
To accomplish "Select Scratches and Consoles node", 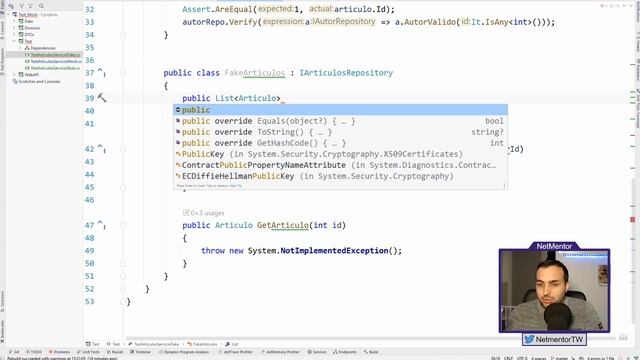I will coord(36,81).
